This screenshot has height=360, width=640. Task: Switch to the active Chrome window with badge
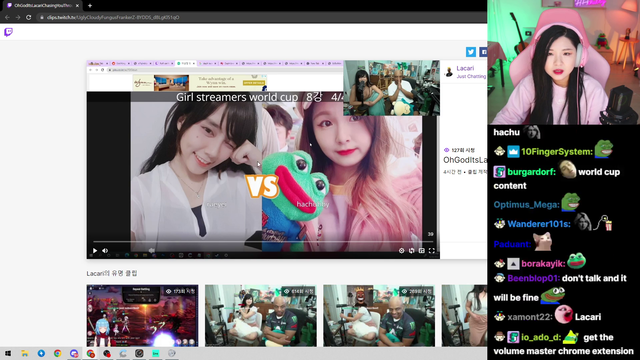pos(90,353)
